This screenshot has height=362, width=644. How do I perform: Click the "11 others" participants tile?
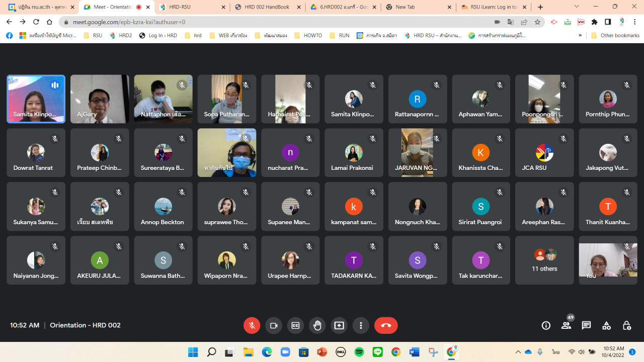[544, 260]
